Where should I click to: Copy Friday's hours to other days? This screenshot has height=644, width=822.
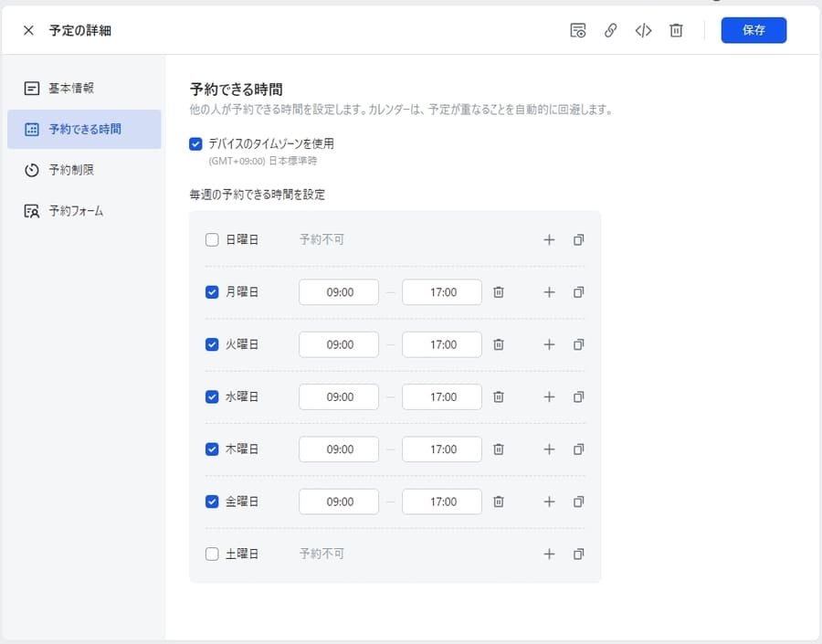click(578, 501)
